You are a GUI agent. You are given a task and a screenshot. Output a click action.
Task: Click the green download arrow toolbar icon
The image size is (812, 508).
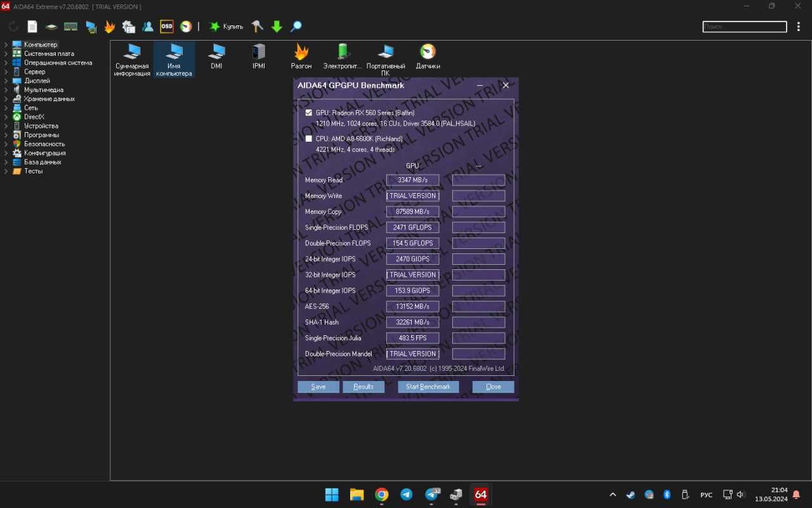[277, 27]
